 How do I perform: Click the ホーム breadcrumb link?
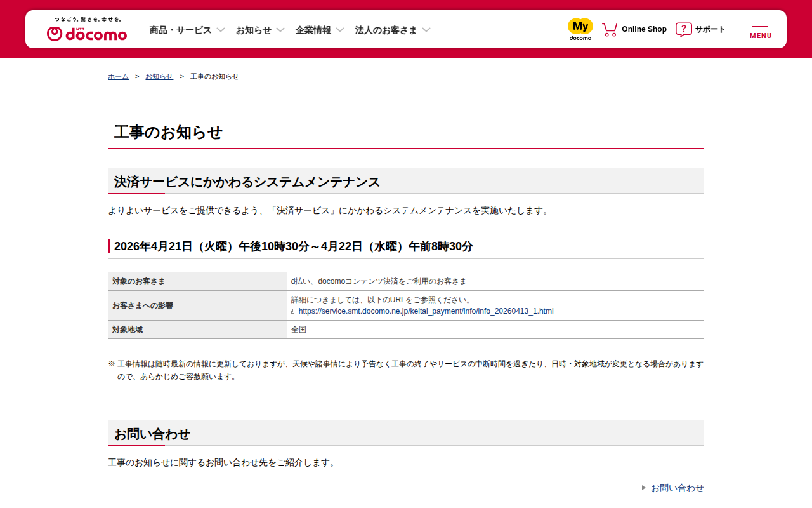coord(118,76)
